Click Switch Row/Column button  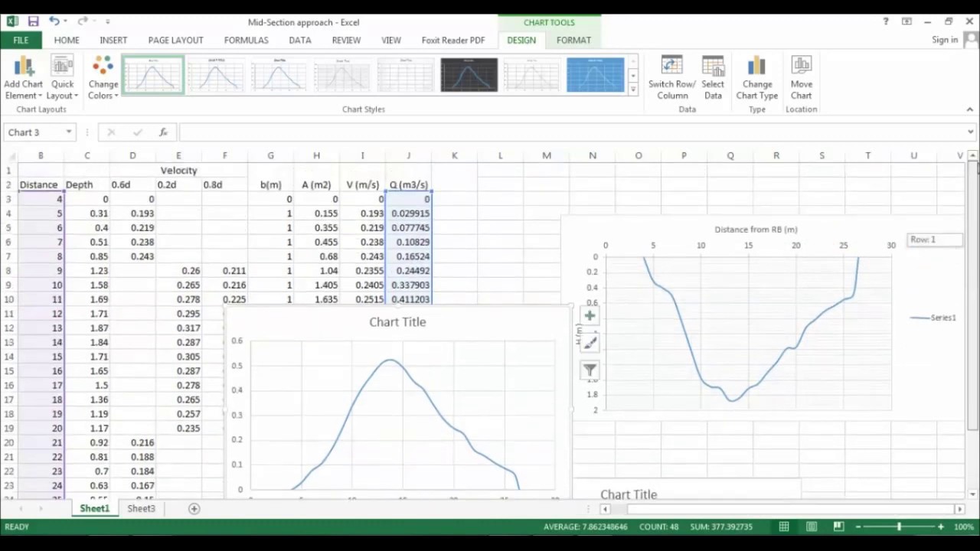click(x=671, y=77)
